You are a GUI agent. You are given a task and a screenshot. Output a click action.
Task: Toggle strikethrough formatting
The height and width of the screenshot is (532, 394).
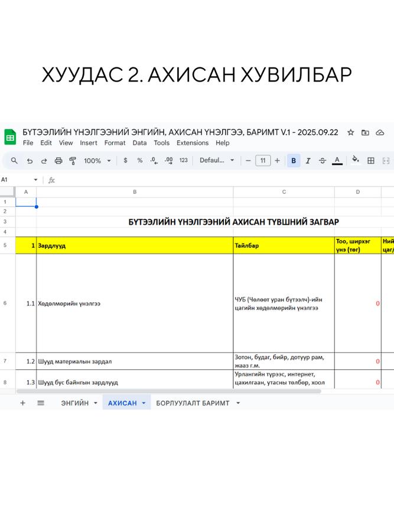click(x=322, y=160)
